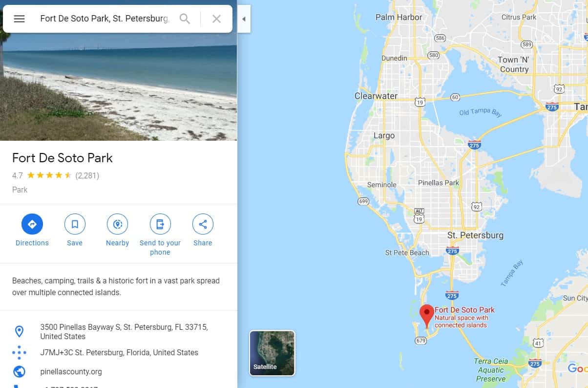Search nearby places using Nearby icon
This screenshot has height=388, width=588.
click(x=117, y=224)
